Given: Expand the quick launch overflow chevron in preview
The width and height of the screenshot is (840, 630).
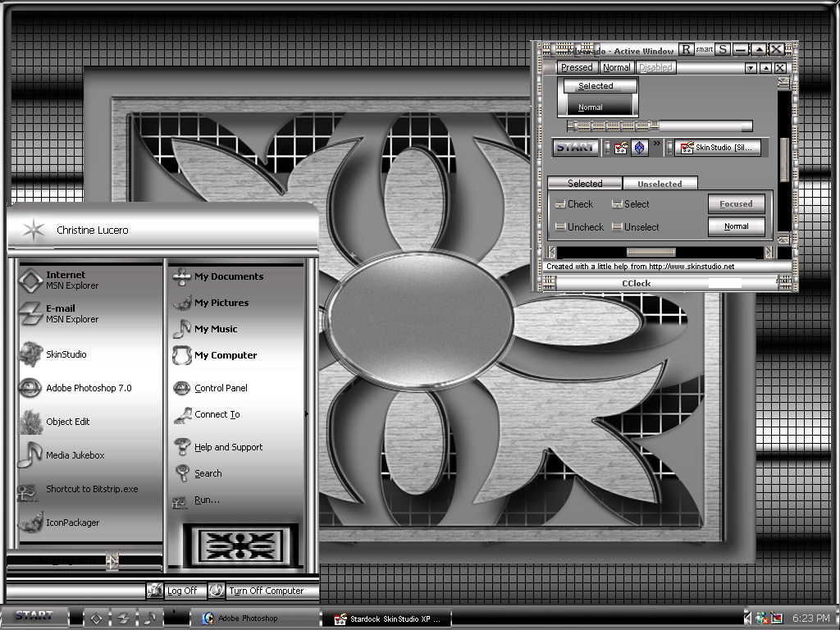Looking at the screenshot, I should 657,143.
